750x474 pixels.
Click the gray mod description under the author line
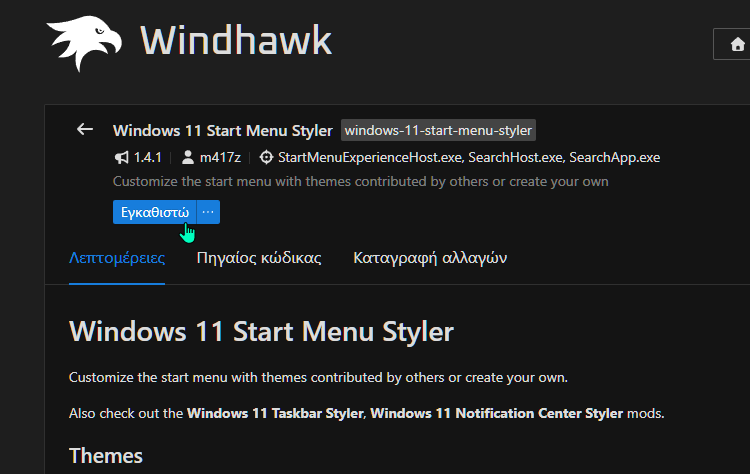[x=361, y=182]
